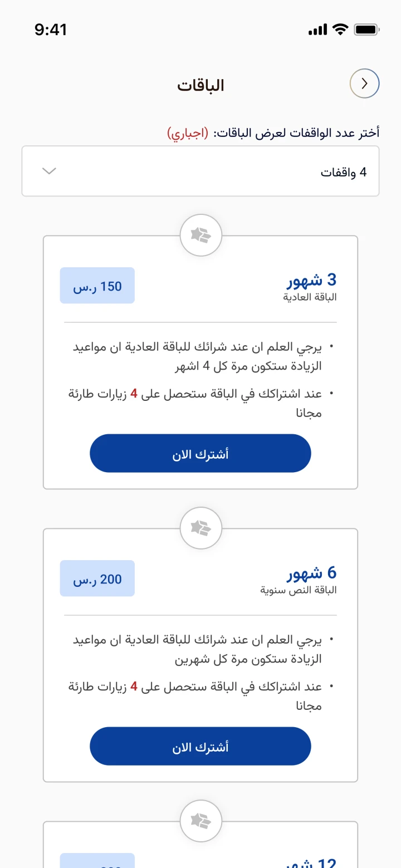This screenshot has width=401, height=868.
Task: Tap the back chevron button
Action: click(x=365, y=84)
